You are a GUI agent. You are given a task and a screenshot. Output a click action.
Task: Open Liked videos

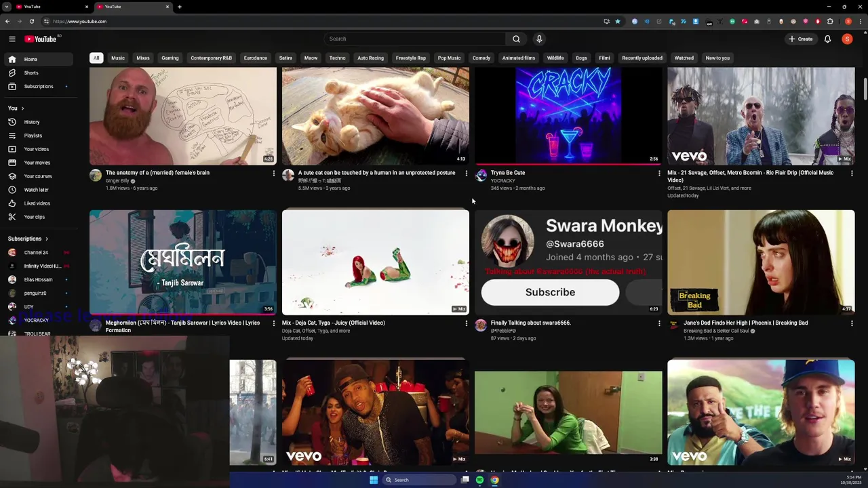coord(39,203)
